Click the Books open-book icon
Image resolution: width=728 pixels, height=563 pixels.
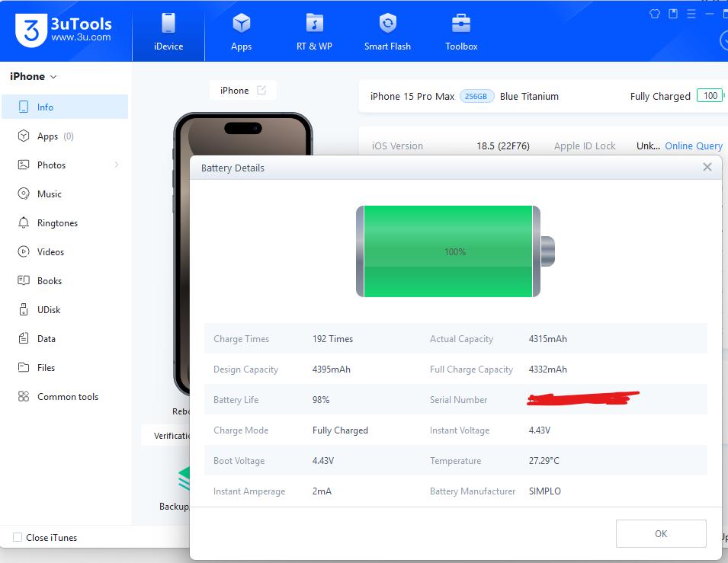pyautogui.click(x=23, y=280)
